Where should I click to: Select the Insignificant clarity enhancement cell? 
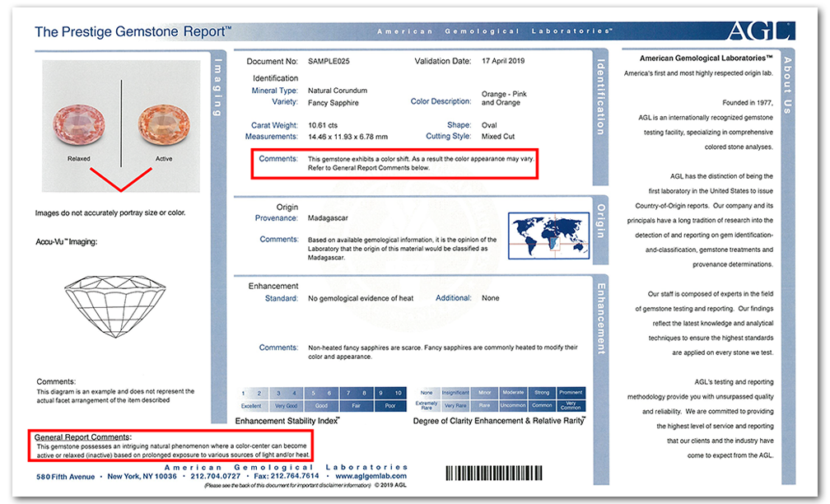(x=455, y=393)
